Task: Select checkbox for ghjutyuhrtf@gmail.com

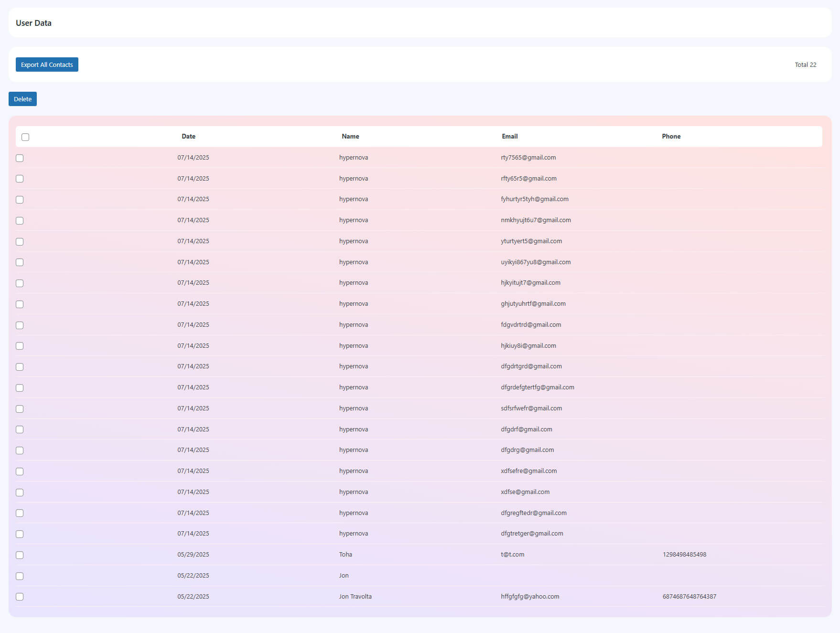Action: (20, 304)
